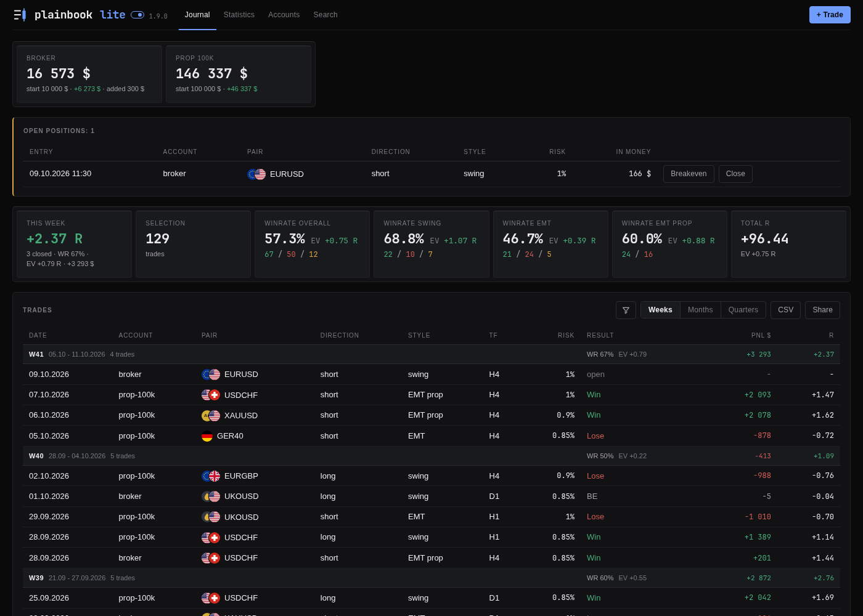
Task: Click EURUSD flag icon in open positions
Action: point(256,174)
